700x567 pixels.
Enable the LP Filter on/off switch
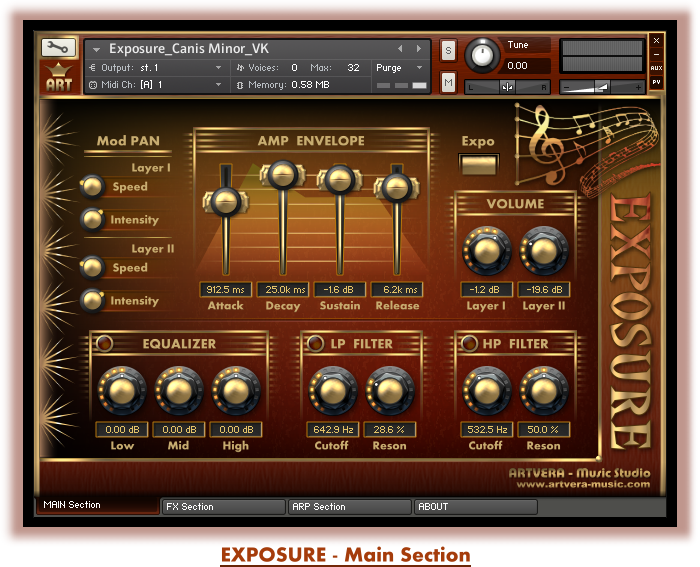click(x=315, y=344)
